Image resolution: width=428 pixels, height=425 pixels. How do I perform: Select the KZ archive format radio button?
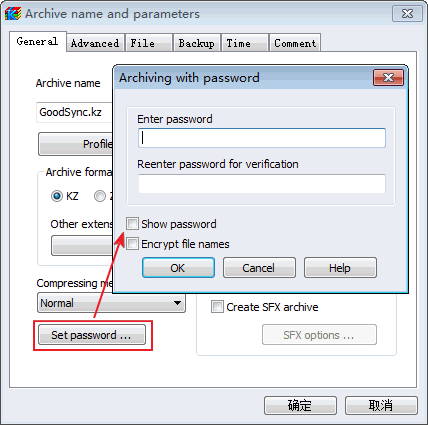[x=57, y=196]
